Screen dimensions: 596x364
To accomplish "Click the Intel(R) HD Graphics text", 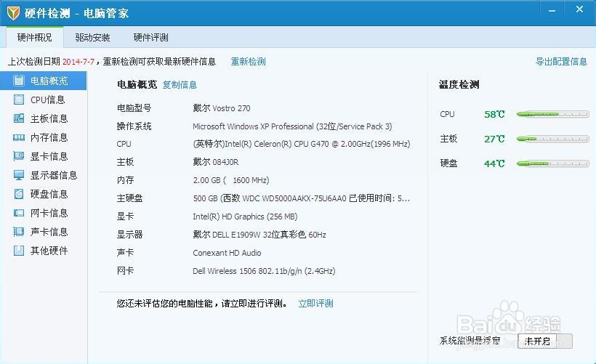I will pyautogui.click(x=245, y=217).
